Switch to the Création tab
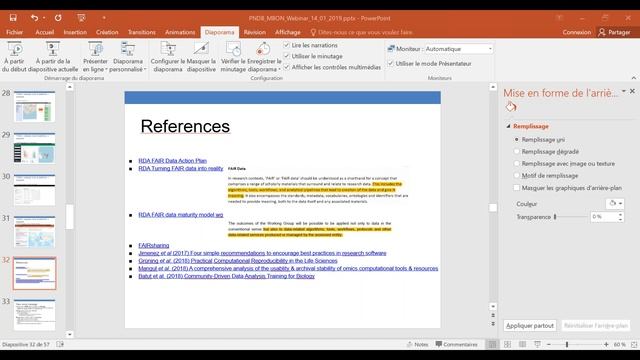 (x=107, y=32)
